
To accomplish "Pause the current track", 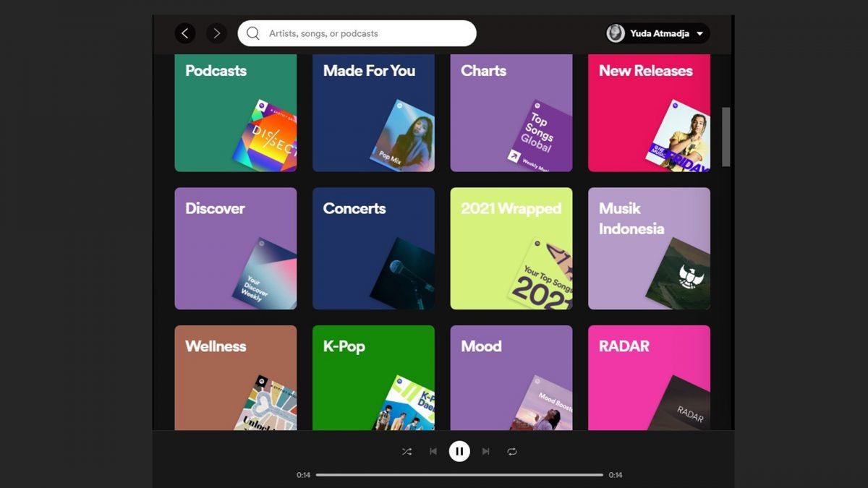I will (x=459, y=452).
